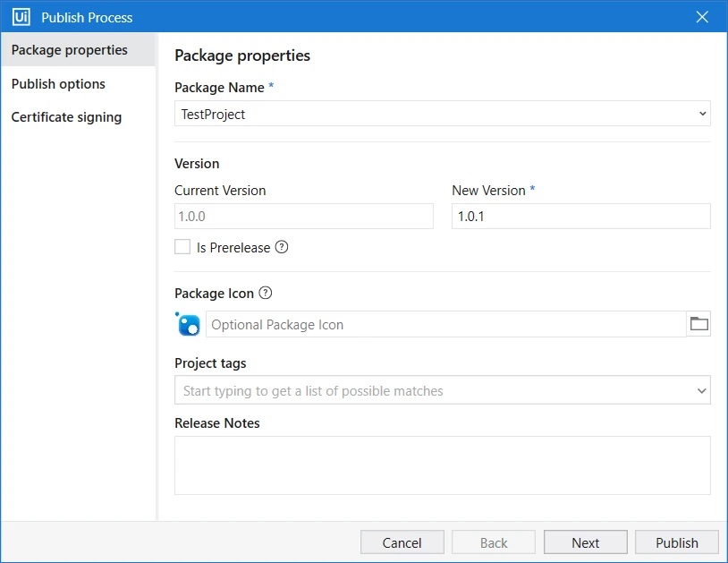Click the Cancel button
The width and height of the screenshot is (728, 563).
pyautogui.click(x=402, y=542)
